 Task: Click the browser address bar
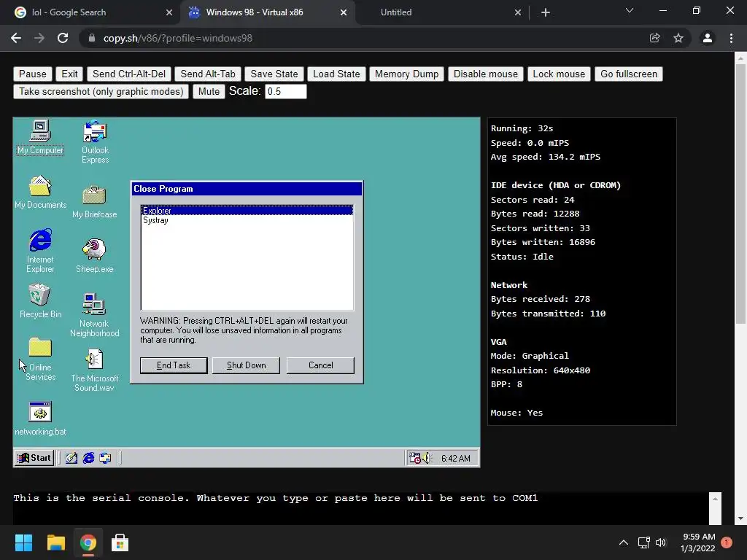(x=362, y=38)
